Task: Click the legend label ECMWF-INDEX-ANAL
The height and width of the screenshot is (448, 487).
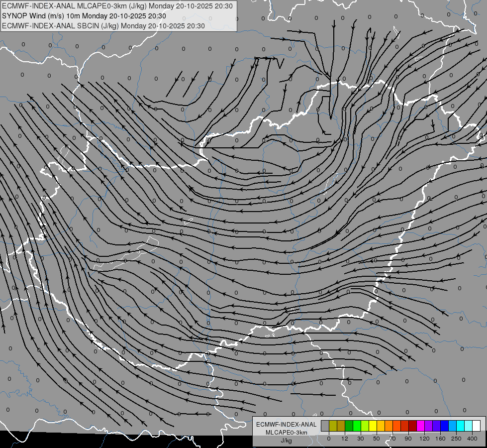Action: click(287, 425)
